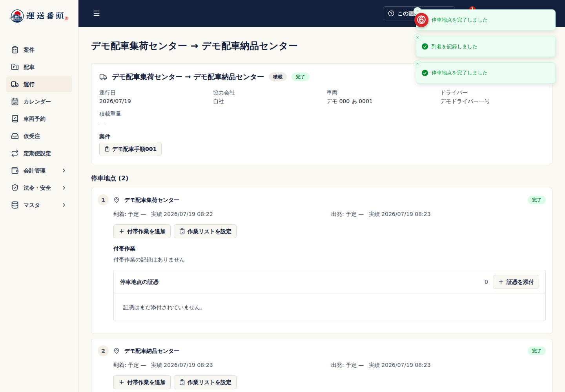Click the 積載重量 label
The width and height of the screenshot is (565, 392).
(110, 114)
